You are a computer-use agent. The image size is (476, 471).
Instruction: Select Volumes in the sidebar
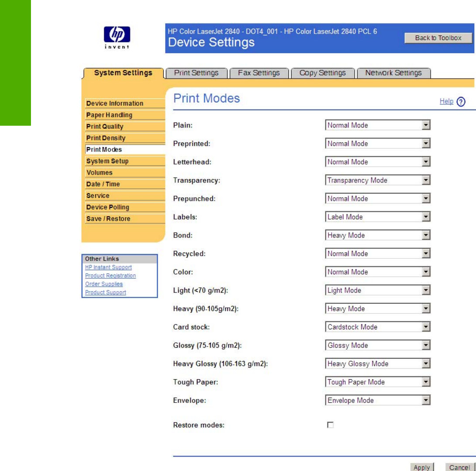pyautogui.click(x=125, y=172)
